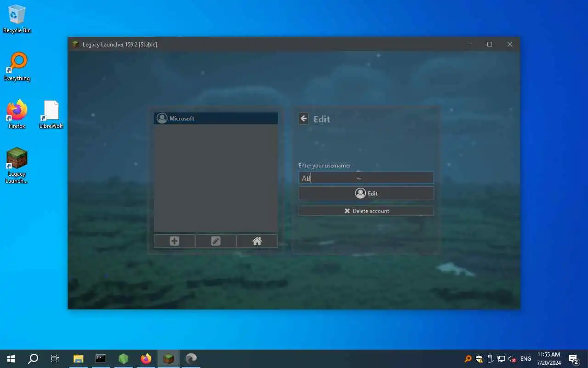This screenshot has width=588, height=368.
Task: Open account editing with the pencil button
Action: click(216, 241)
